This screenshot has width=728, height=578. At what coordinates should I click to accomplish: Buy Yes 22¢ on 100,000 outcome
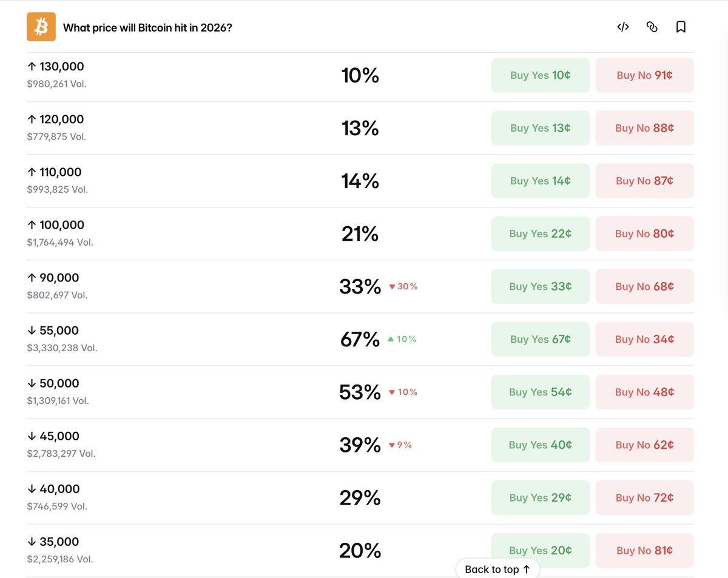click(541, 234)
